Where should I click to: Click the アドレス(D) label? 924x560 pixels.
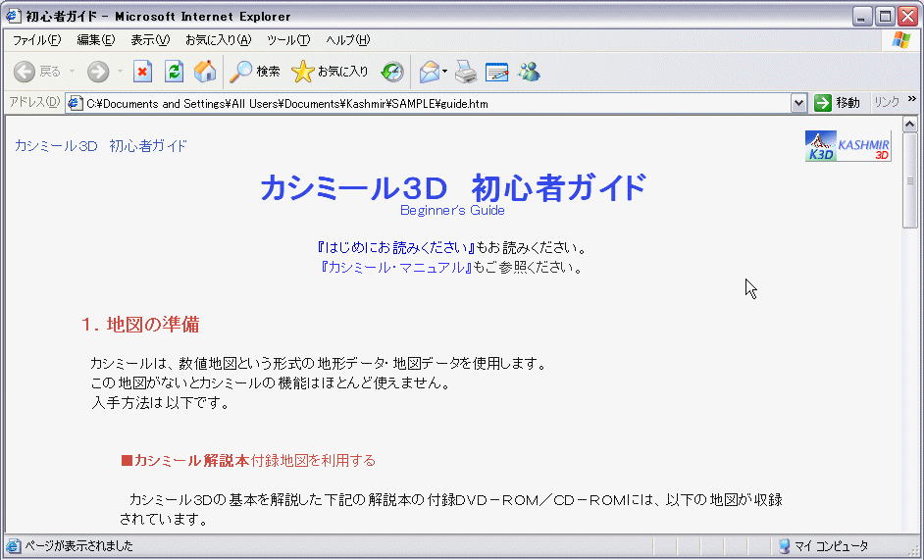(x=34, y=103)
